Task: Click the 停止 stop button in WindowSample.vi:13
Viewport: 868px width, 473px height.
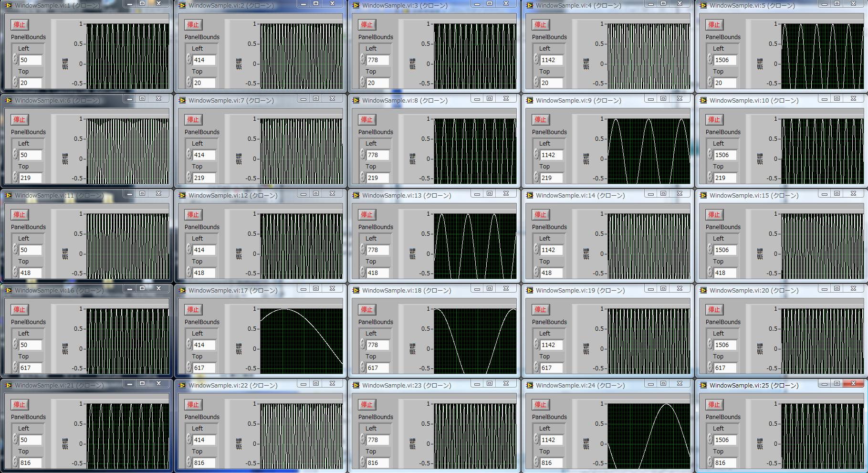Action: (x=367, y=214)
